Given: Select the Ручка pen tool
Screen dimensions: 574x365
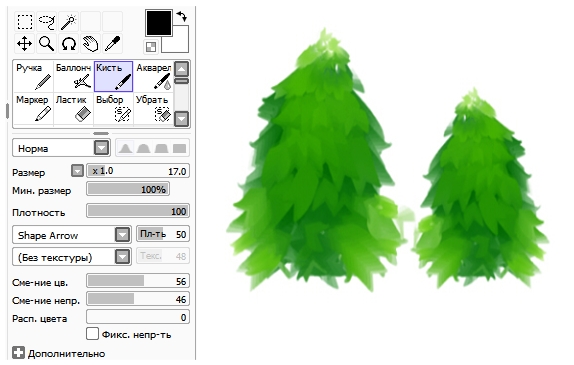Looking at the screenshot, I should 34,76.
